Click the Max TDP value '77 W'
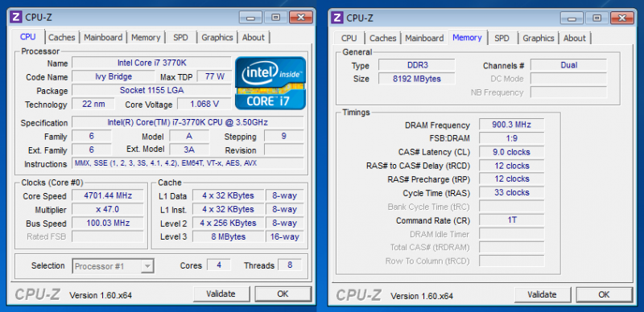This screenshot has height=312, width=644. click(x=214, y=76)
